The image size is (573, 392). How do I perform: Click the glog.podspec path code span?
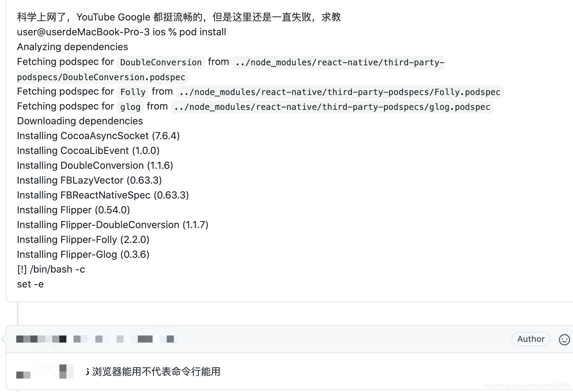[332, 107]
